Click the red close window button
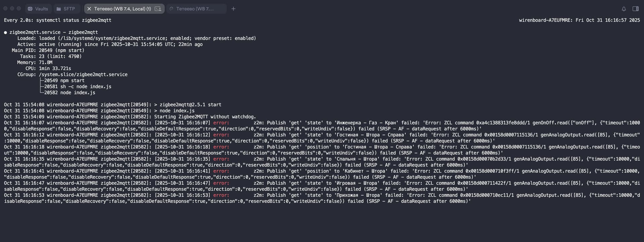Viewport: 644px width, 242px height. click(x=5, y=8)
